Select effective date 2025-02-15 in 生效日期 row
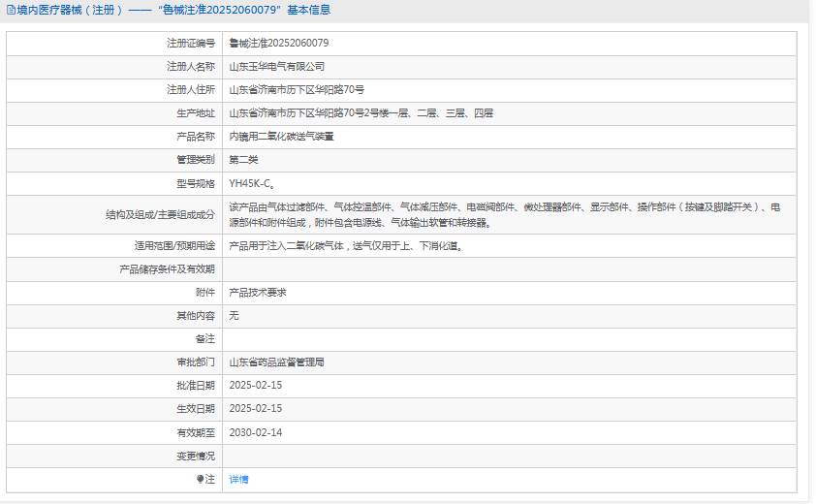Screen dimensions: 816x504 tap(256, 409)
